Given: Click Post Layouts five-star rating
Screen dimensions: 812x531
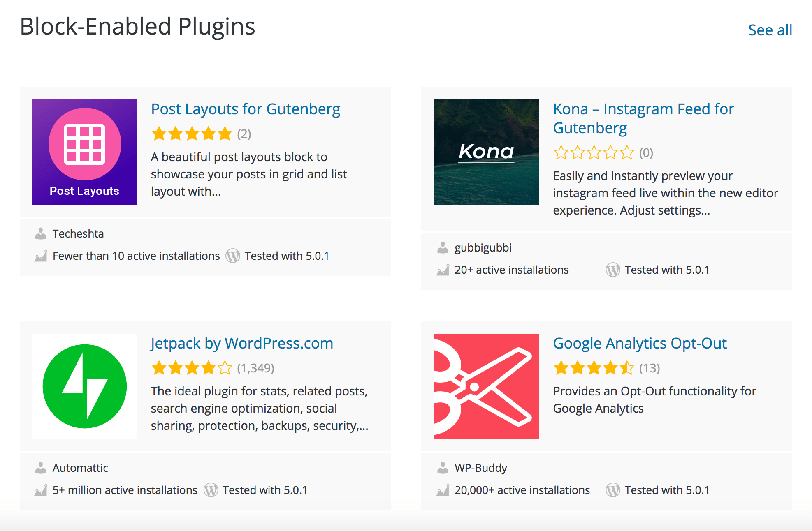Looking at the screenshot, I should (192, 134).
